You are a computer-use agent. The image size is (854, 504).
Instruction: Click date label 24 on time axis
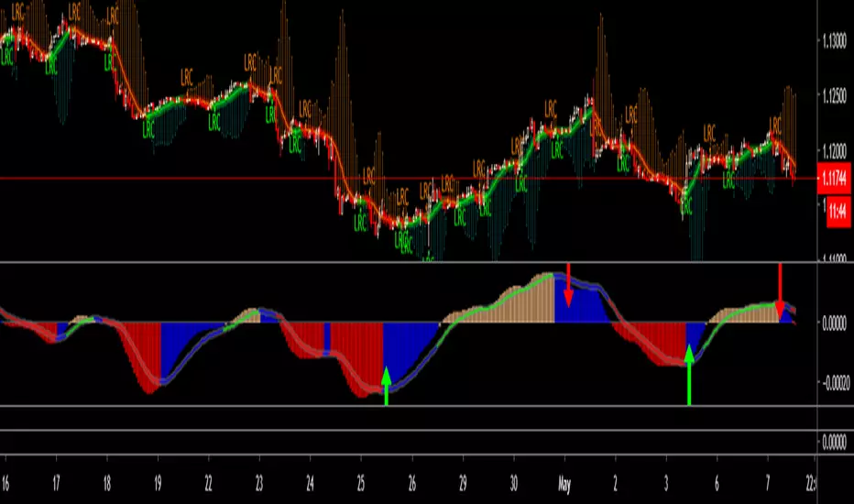[310, 483]
